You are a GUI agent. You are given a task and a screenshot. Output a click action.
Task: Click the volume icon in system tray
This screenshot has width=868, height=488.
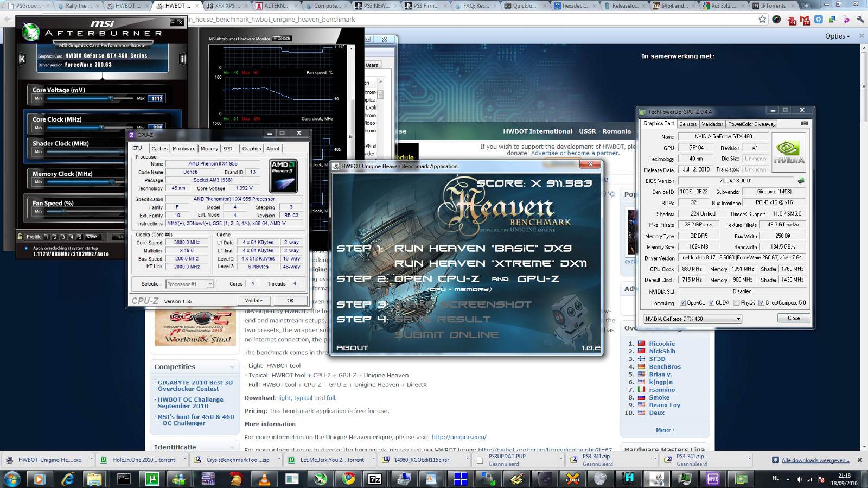tap(799, 479)
